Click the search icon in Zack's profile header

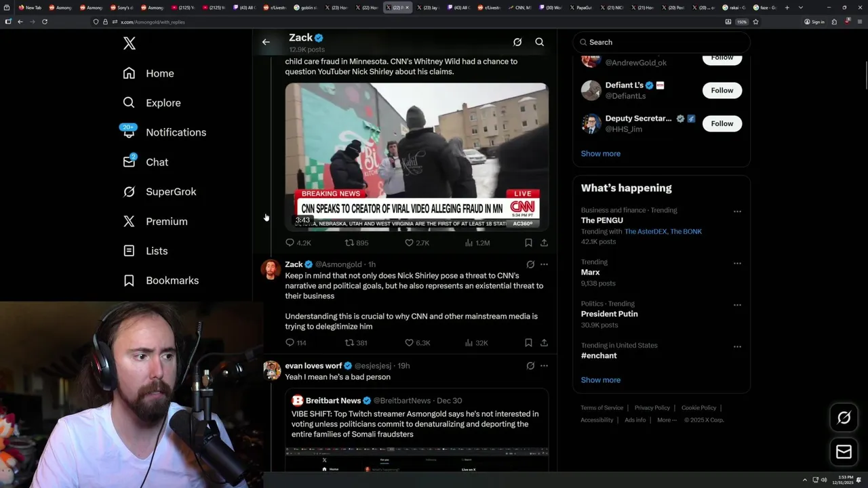[x=540, y=42]
